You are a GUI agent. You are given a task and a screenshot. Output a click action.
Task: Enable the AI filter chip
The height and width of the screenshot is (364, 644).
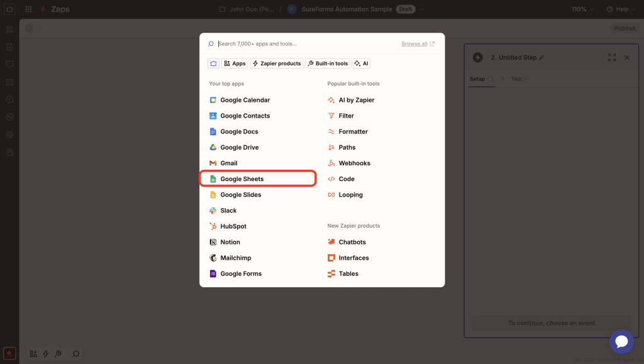tap(361, 63)
